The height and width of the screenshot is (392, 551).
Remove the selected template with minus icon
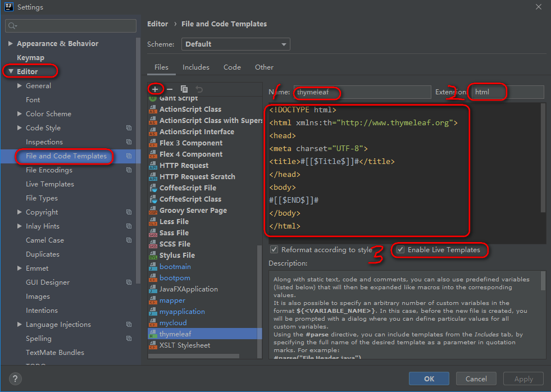click(170, 89)
